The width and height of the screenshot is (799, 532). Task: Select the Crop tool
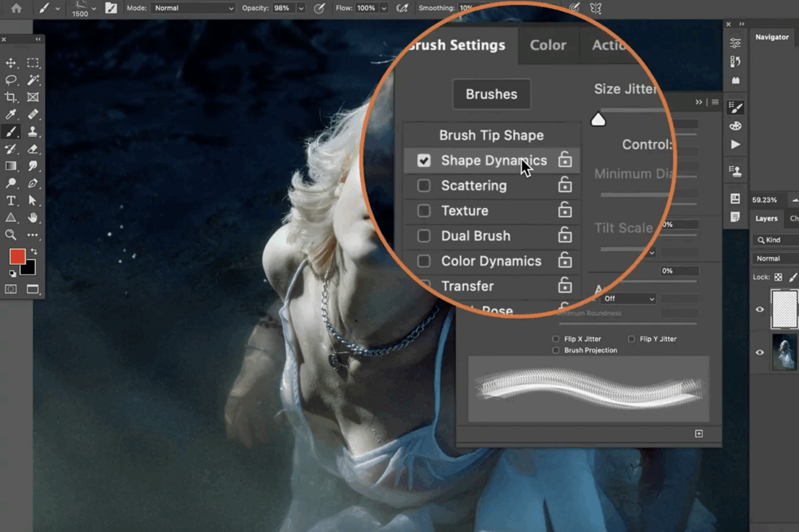click(11, 97)
